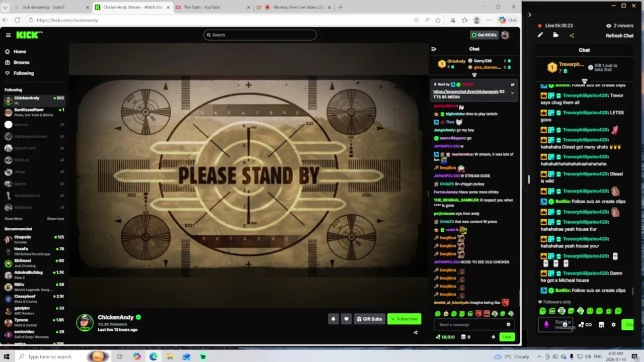Expand side chat window with the chevron arrow

(x=529, y=15)
